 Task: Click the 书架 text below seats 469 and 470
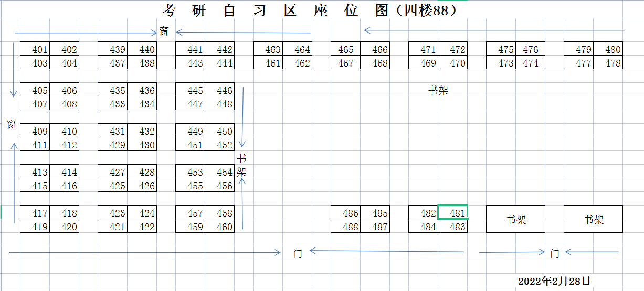tap(438, 90)
